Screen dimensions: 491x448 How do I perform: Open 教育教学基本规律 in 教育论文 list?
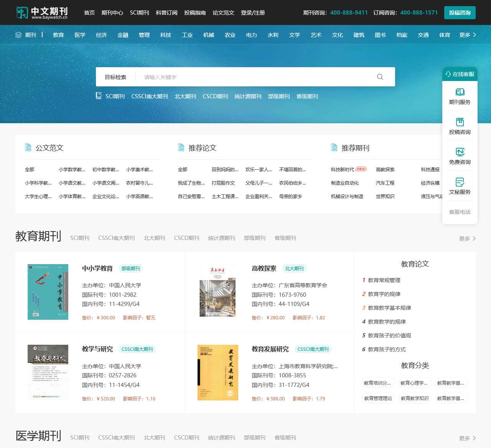click(389, 308)
